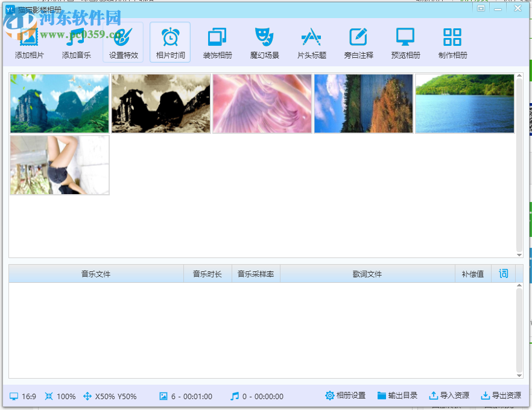Viewport: 532px width, 410px height.
Task: Open 魔幻场景 magic scene tool
Action: coord(264,42)
